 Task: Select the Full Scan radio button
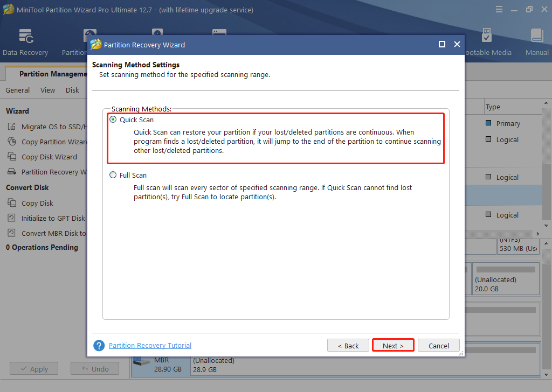[113, 174]
